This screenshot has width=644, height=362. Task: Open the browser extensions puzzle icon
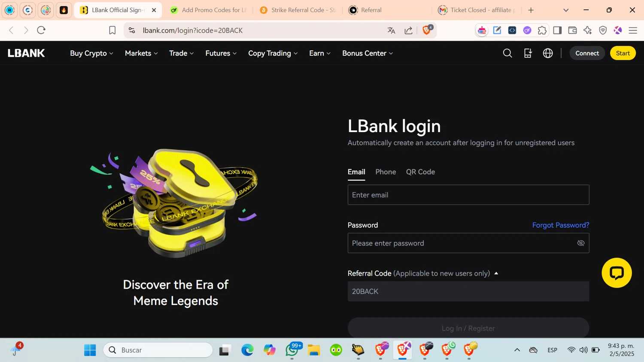542,30
